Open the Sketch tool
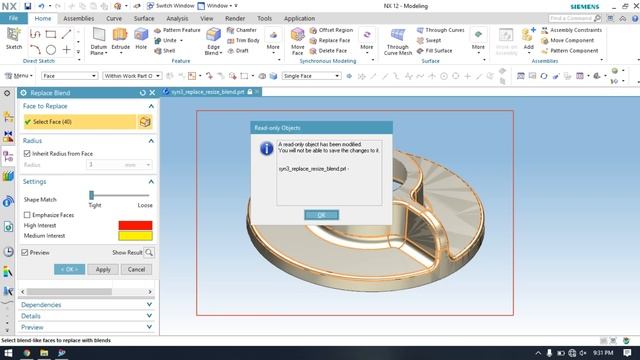Screen dimensions: 640x360 13,38
